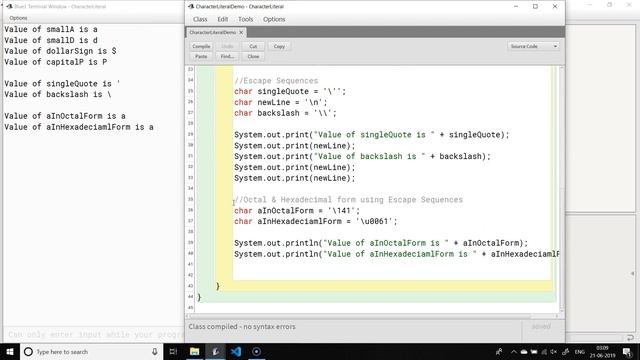Click the 'char aInOctalForm' declaration line
The image size is (640, 360).
tap(297, 211)
